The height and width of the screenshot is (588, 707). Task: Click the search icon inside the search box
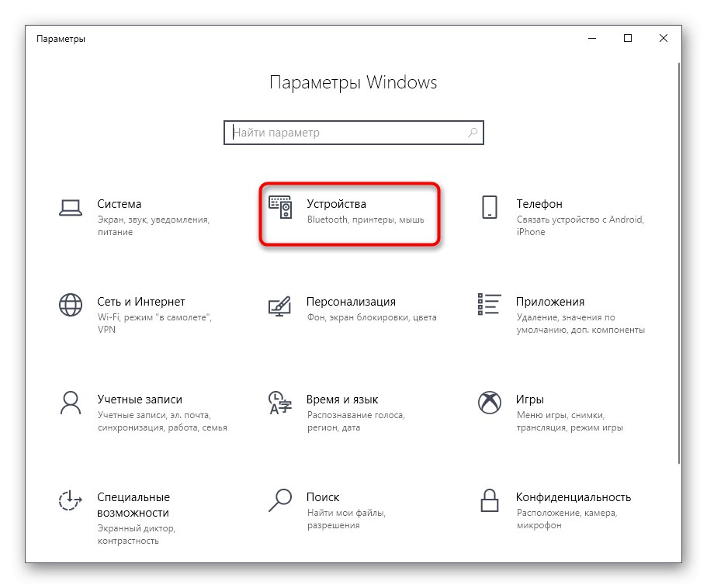pos(473,133)
